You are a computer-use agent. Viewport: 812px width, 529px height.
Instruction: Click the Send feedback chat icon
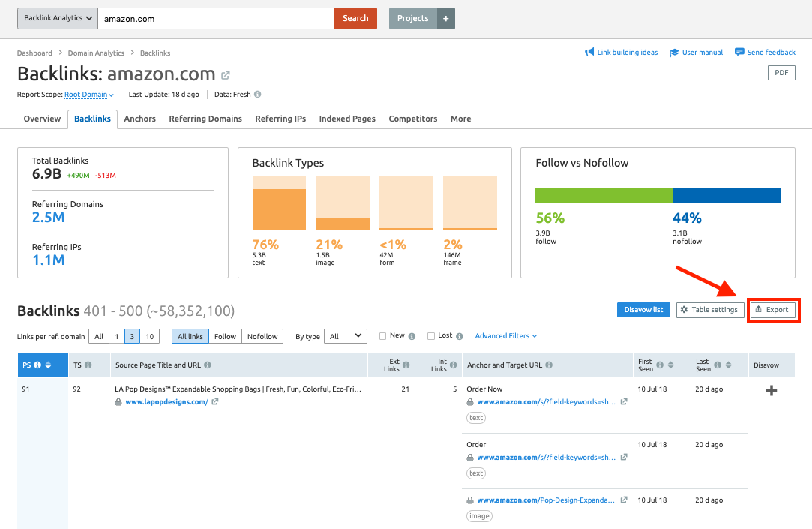point(739,52)
